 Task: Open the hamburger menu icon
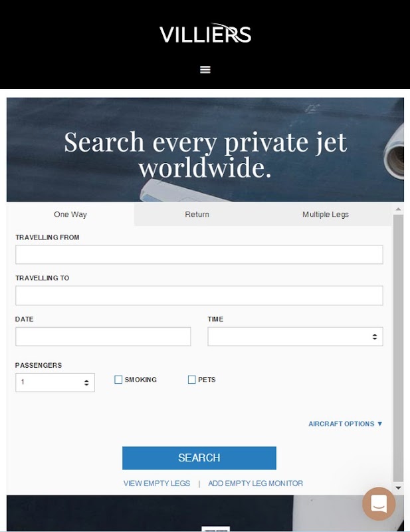(205, 70)
